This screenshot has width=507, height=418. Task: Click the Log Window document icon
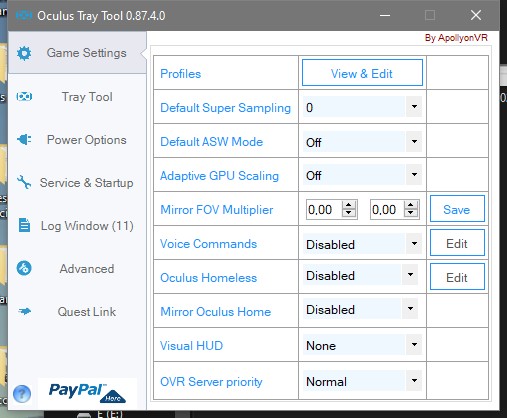coord(24,225)
